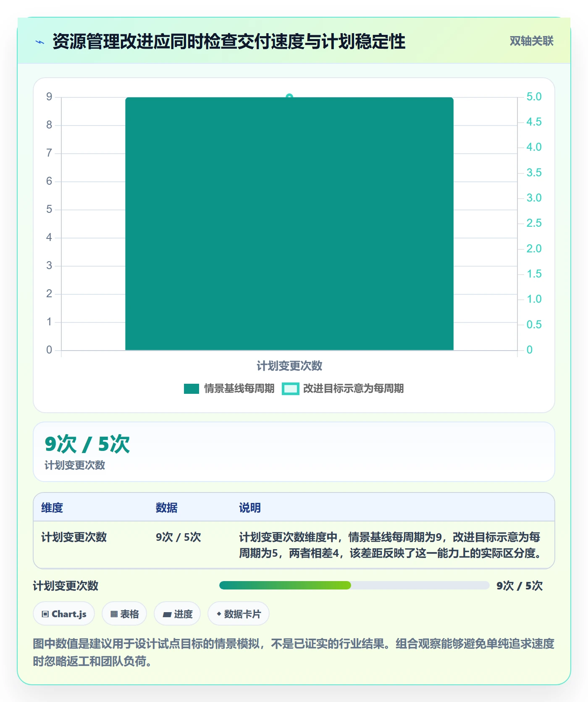Click the 9次 / 5次 cell in the table

point(178,537)
